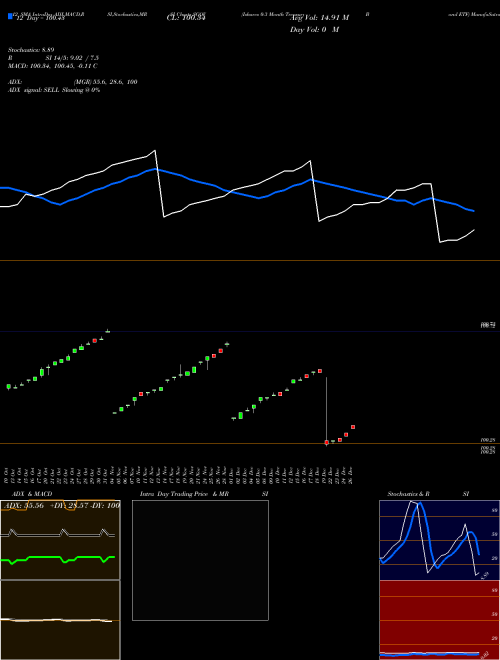This screenshot has height=660, width=500.
Task: Click the 'ADX: 55.56 +DY: 28.57 -DY: 100' header
Action: [61, 505]
